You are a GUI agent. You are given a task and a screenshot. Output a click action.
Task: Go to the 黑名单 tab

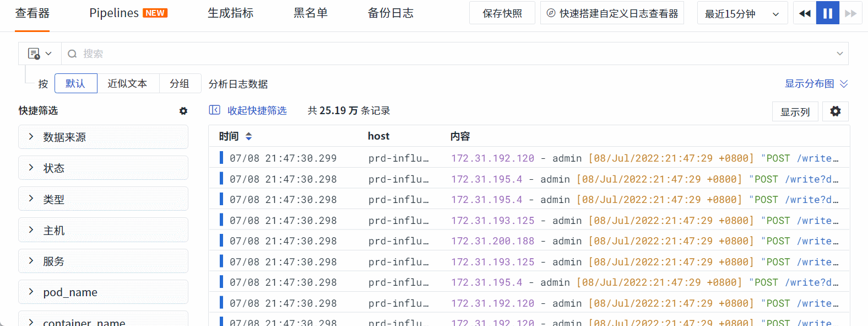coord(311,13)
